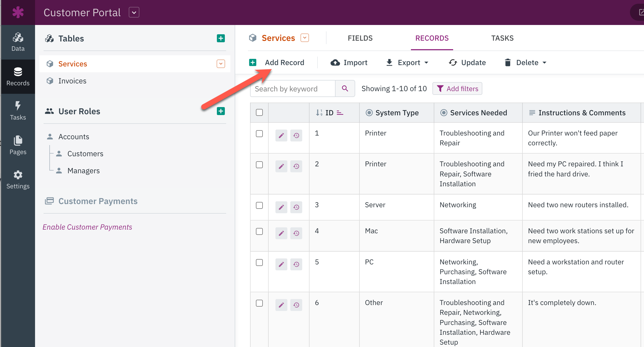This screenshot has height=347, width=644.
Task: Select checkbox for record 2
Action: click(259, 165)
